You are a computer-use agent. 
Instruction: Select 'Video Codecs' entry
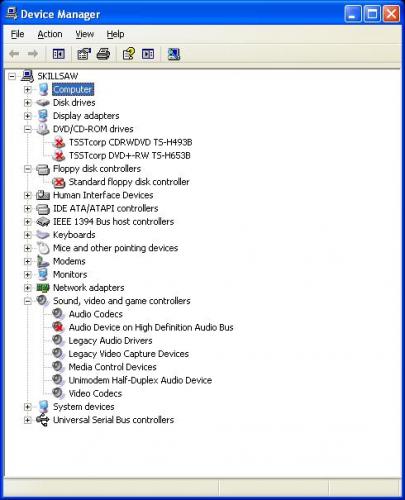point(95,393)
